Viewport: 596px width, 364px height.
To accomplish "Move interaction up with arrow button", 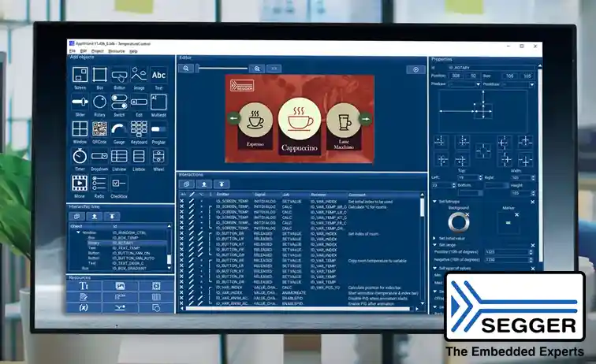I will (204, 184).
